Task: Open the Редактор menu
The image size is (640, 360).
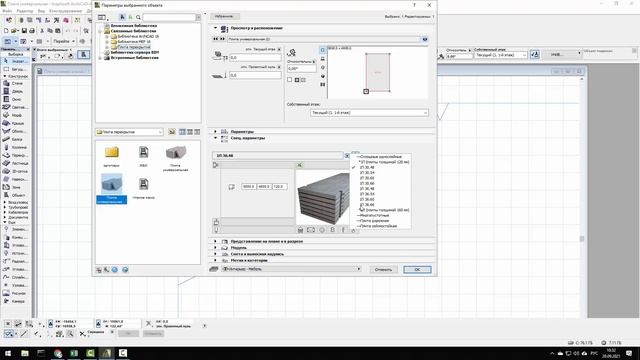Action: pos(25,11)
